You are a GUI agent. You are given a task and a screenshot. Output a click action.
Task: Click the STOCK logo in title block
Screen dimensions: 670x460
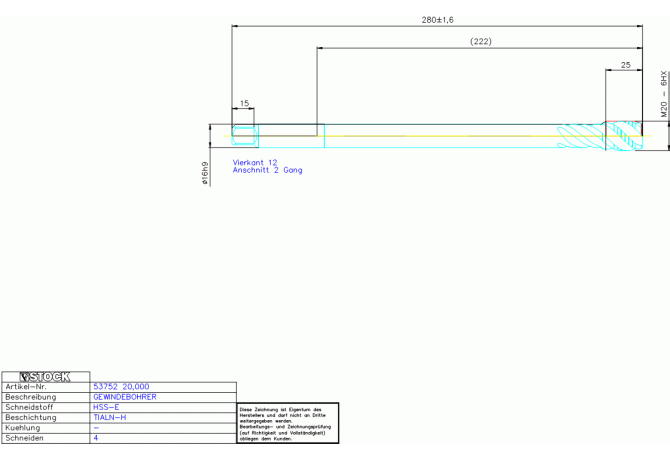coord(45,377)
